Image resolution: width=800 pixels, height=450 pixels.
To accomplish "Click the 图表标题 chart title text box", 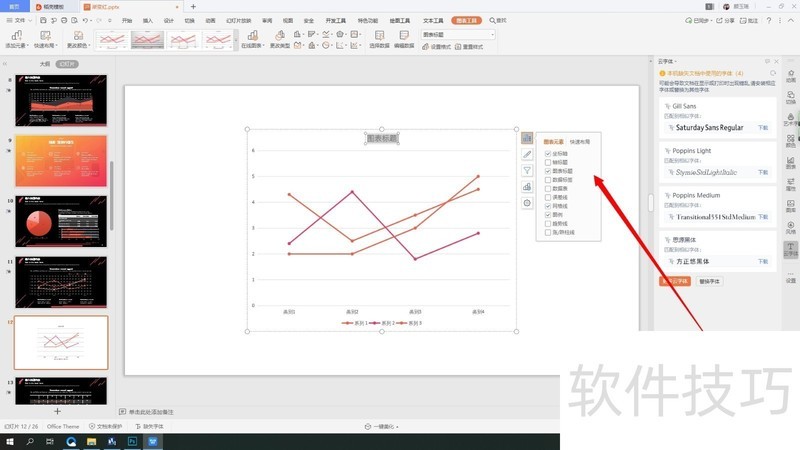I will coord(382,138).
